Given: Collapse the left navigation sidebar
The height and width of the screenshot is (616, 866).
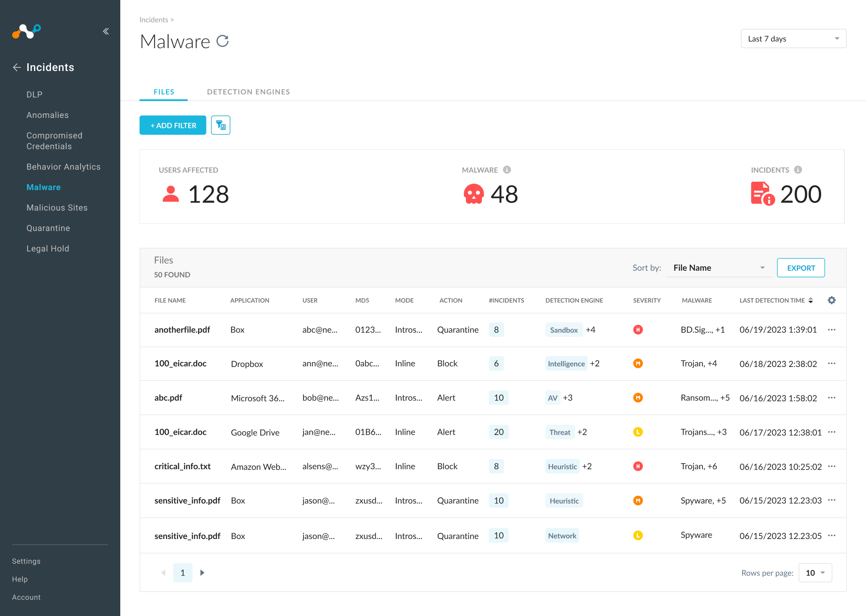Looking at the screenshot, I should 106,31.
